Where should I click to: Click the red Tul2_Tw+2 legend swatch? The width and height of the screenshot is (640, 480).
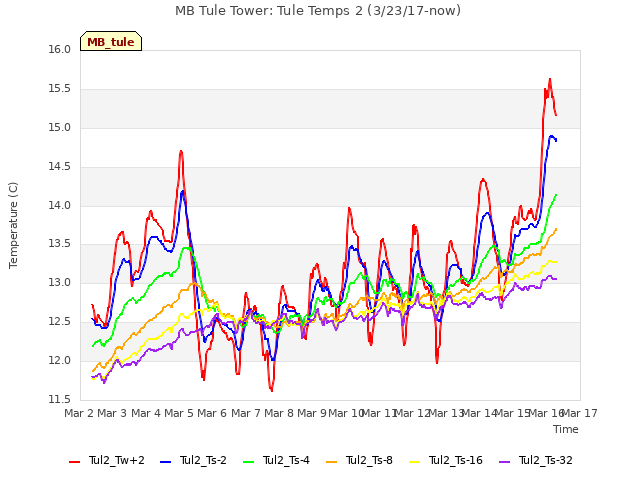(75, 461)
